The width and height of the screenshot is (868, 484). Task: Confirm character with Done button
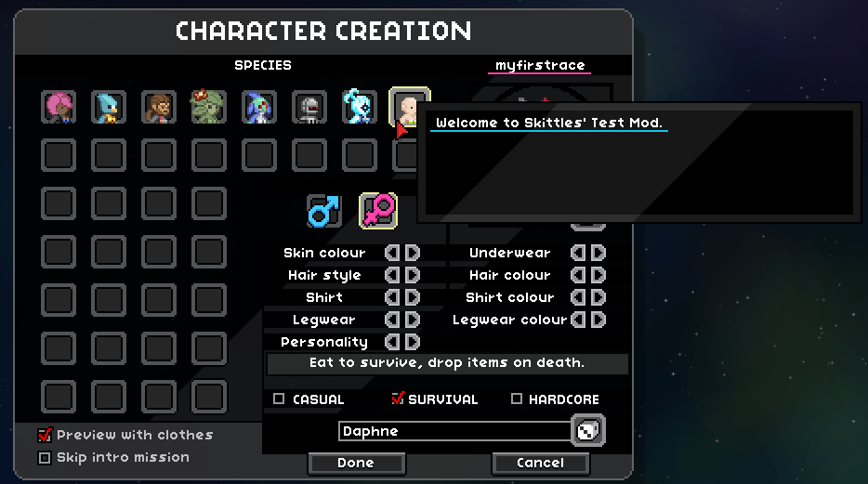pos(356,463)
